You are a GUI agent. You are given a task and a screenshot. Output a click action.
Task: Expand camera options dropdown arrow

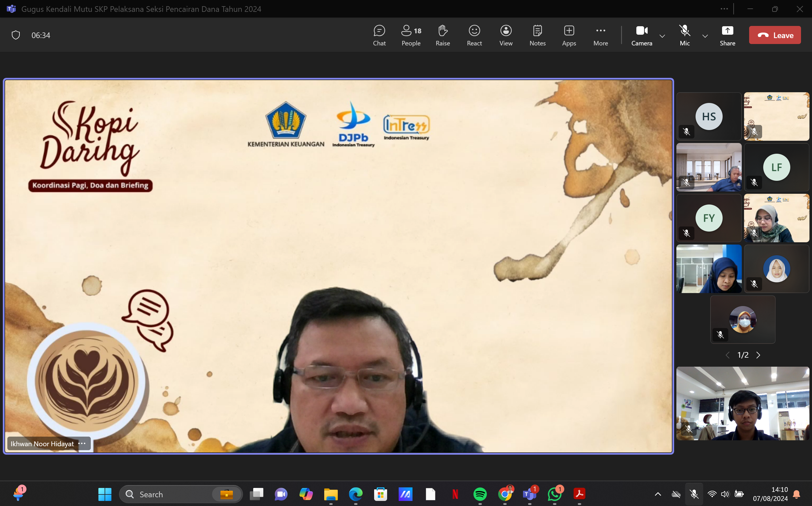[x=662, y=36]
